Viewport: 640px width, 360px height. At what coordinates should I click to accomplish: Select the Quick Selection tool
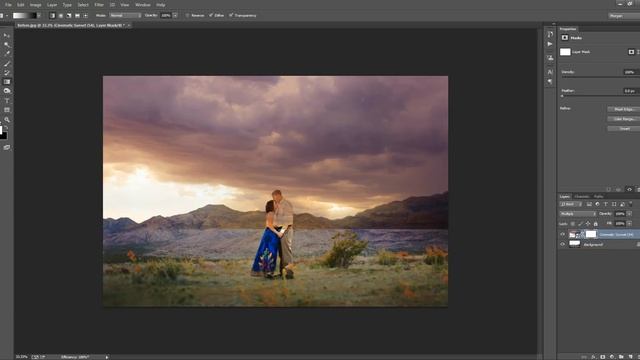pyautogui.click(x=7, y=44)
